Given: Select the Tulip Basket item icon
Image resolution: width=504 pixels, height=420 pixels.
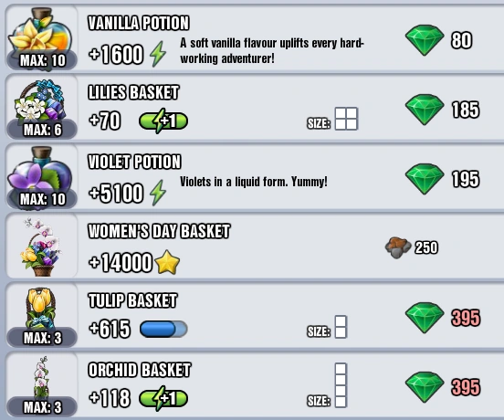Looking at the screenshot, I should (x=40, y=308).
